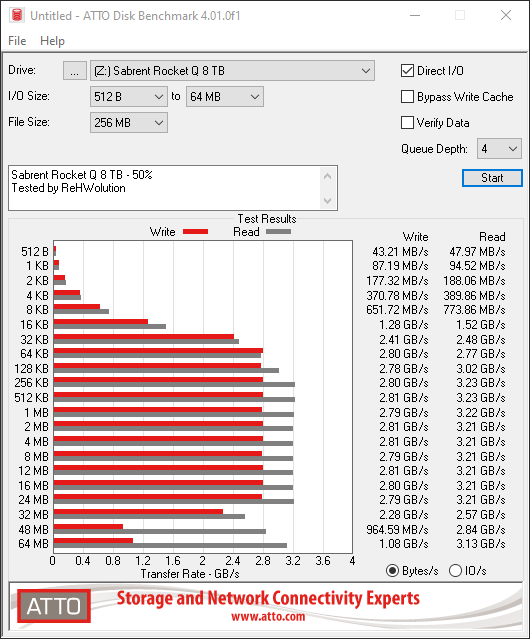The width and height of the screenshot is (530, 639).
Task: Open the 64 MB maximum I/O size dropdown
Action: tap(225, 97)
